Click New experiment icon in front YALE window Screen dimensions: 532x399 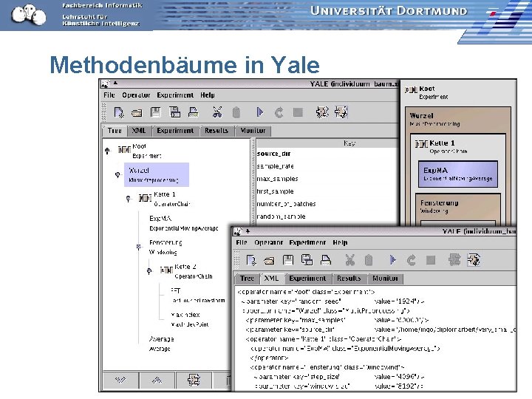point(251,260)
